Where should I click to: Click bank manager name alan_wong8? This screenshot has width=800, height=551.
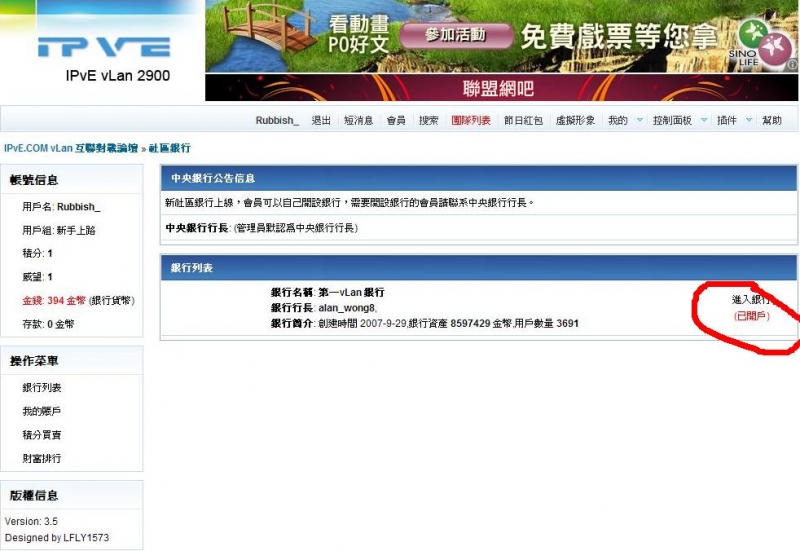click(x=347, y=308)
